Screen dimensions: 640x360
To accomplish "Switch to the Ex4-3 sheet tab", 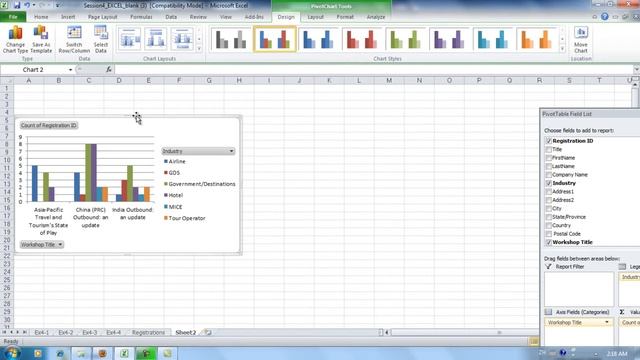I will click(89, 333).
